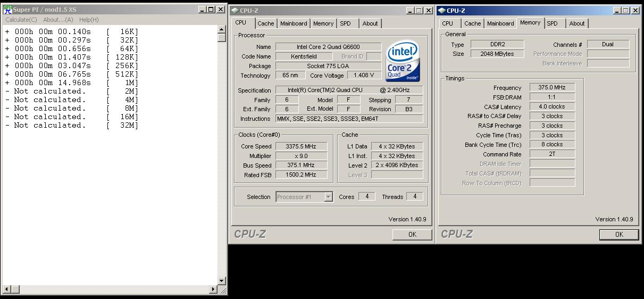Close the Super PI window
This screenshot has height=299, width=644.
pos(221,10)
